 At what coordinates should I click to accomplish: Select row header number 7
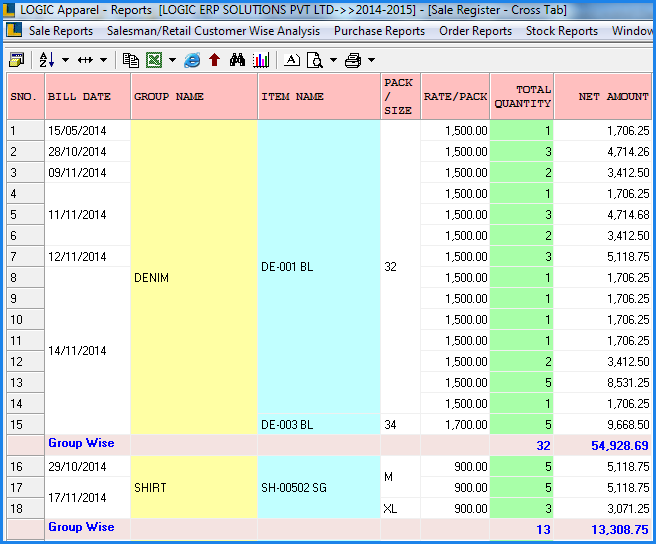tap(26, 257)
